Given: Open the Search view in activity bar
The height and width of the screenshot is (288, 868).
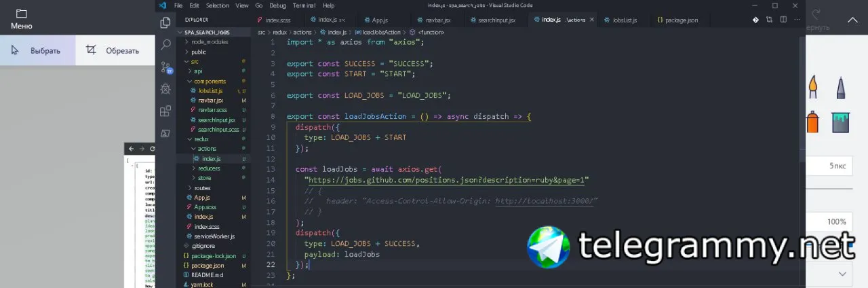Looking at the screenshot, I should pyautogui.click(x=165, y=46).
